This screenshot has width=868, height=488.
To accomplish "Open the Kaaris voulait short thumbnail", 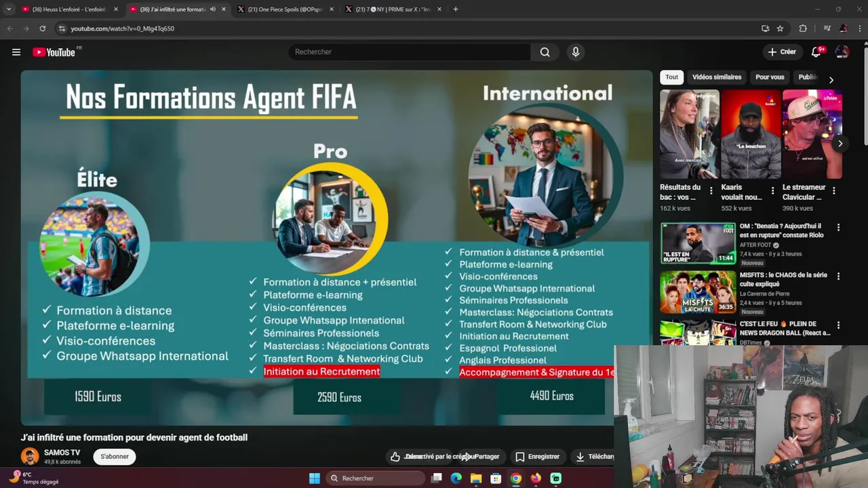I will [x=751, y=134].
